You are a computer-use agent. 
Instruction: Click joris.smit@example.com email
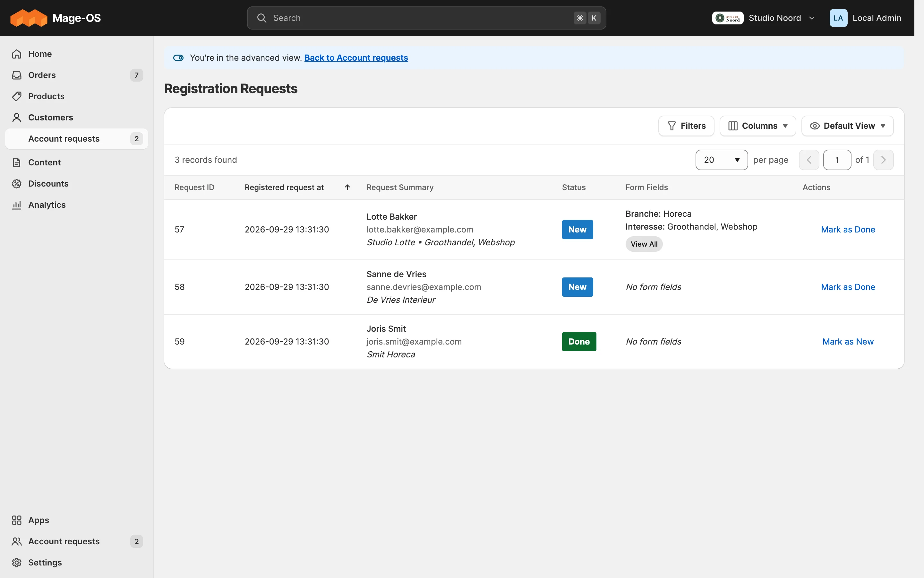[414, 342]
